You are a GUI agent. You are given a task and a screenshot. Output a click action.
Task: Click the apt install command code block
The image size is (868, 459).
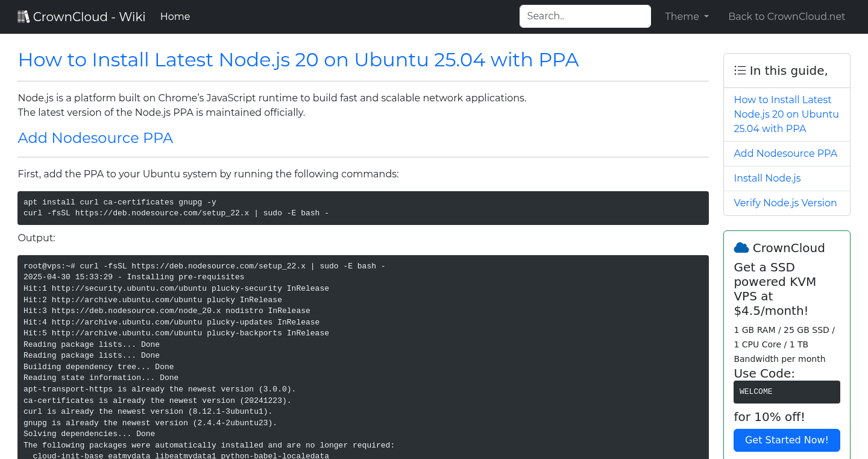(363, 208)
